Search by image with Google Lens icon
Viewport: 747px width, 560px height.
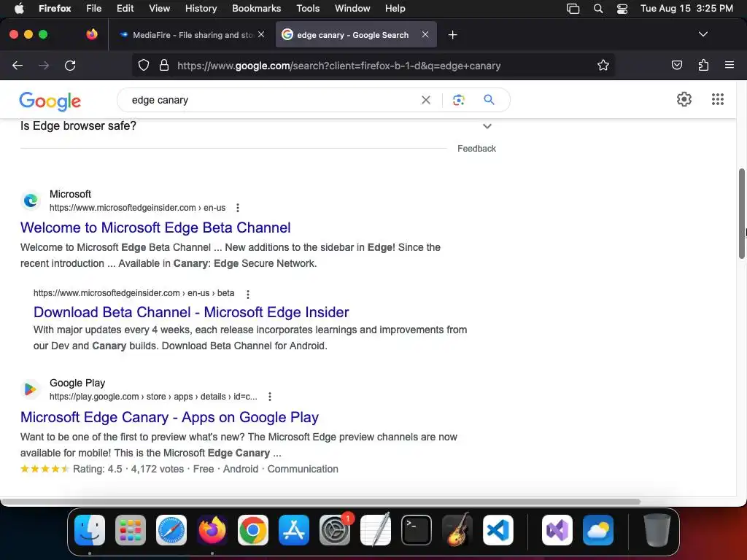[459, 100]
